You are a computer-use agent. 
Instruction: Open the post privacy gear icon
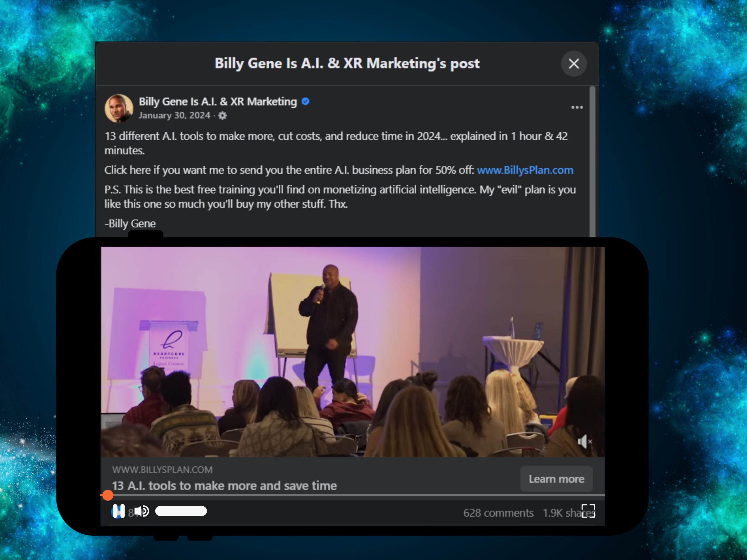(222, 116)
